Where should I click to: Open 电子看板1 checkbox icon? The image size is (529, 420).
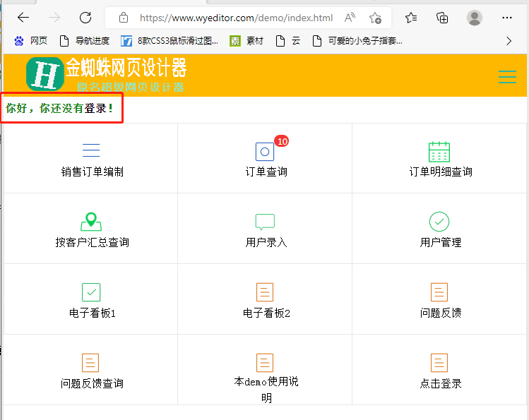click(91, 292)
